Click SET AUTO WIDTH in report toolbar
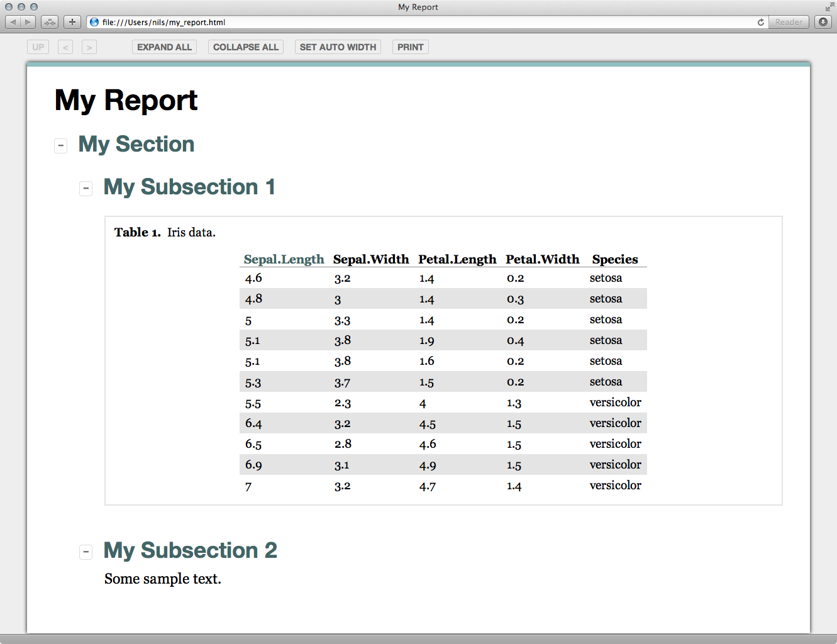Viewport: 837px width, 644px height. click(x=338, y=47)
